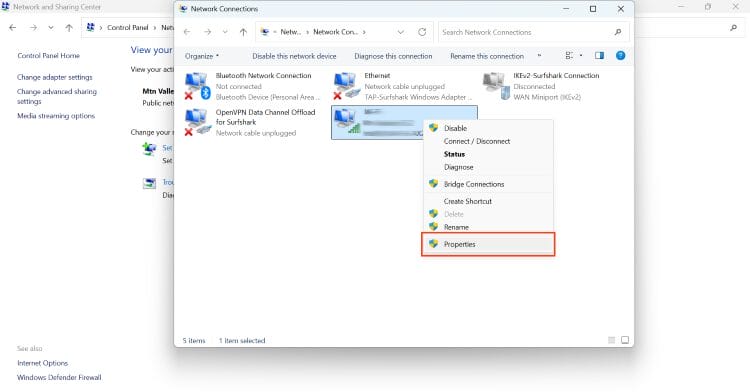Screen dimensions: 750x392
Task: Click Network Con.. breadcrumb segment
Action: tap(335, 32)
